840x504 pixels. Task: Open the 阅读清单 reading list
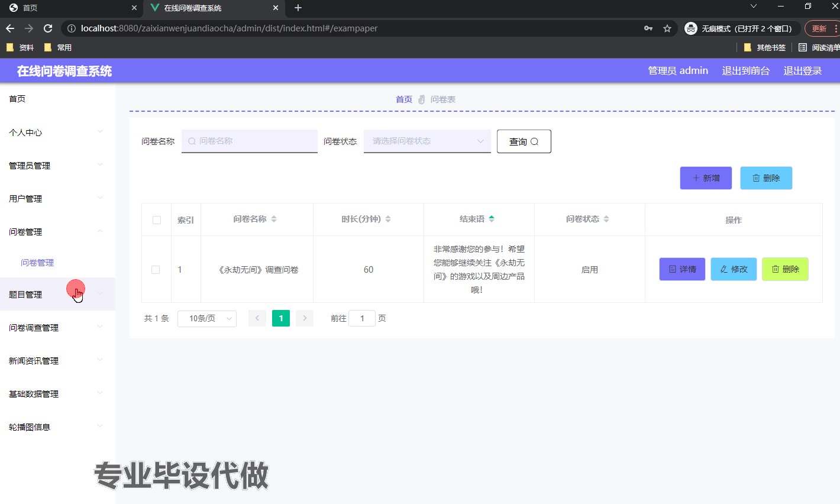point(819,47)
